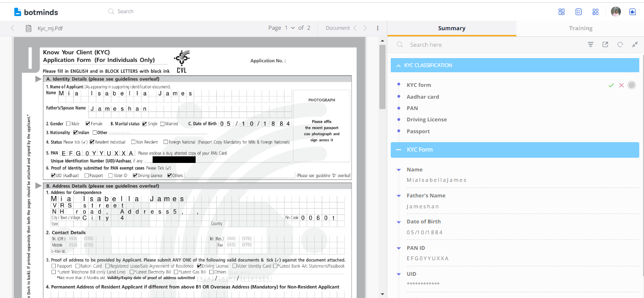Image resolution: width=644 pixels, height=298 pixels.
Task: Click the top Search input field
Action: (x=125, y=11)
